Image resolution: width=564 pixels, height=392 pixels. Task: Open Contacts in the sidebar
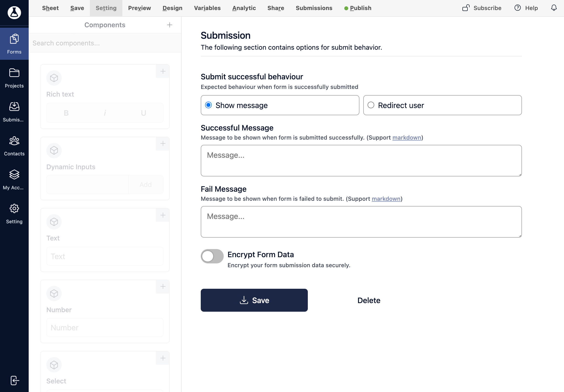pyautogui.click(x=14, y=146)
